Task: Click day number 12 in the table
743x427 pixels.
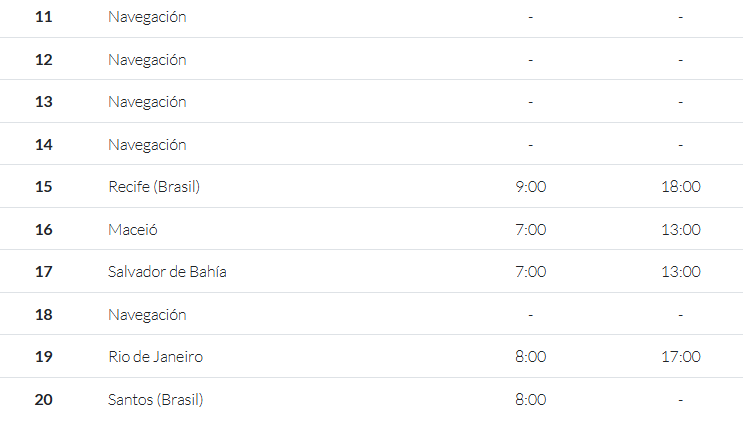Action: pos(44,60)
